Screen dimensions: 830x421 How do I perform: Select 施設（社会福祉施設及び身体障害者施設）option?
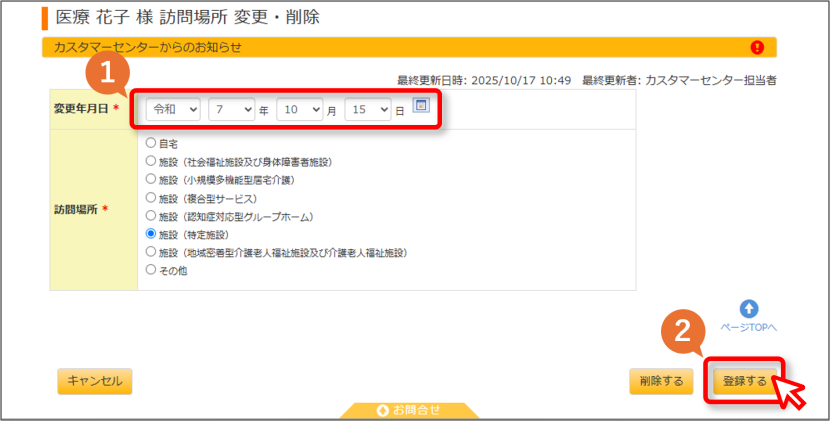click(x=151, y=160)
